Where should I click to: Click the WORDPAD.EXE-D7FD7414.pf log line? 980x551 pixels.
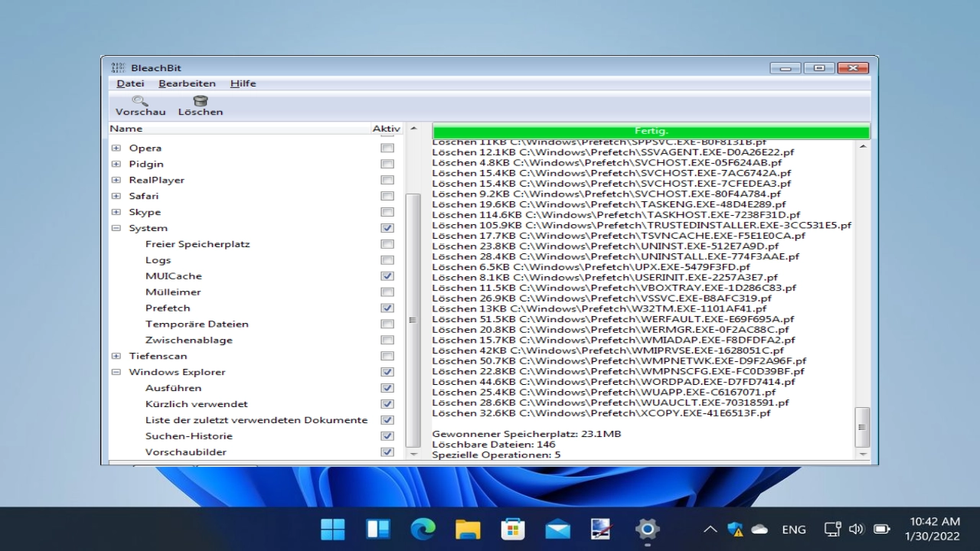pyautogui.click(x=613, y=382)
